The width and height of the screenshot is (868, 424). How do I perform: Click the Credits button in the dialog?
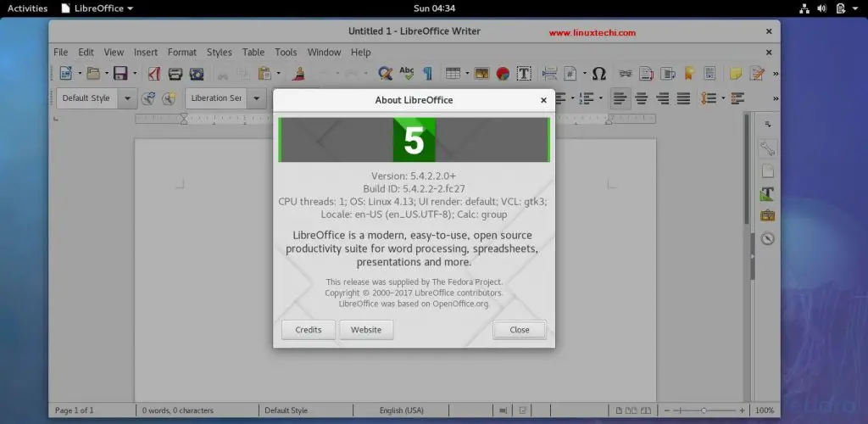click(x=309, y=330)
